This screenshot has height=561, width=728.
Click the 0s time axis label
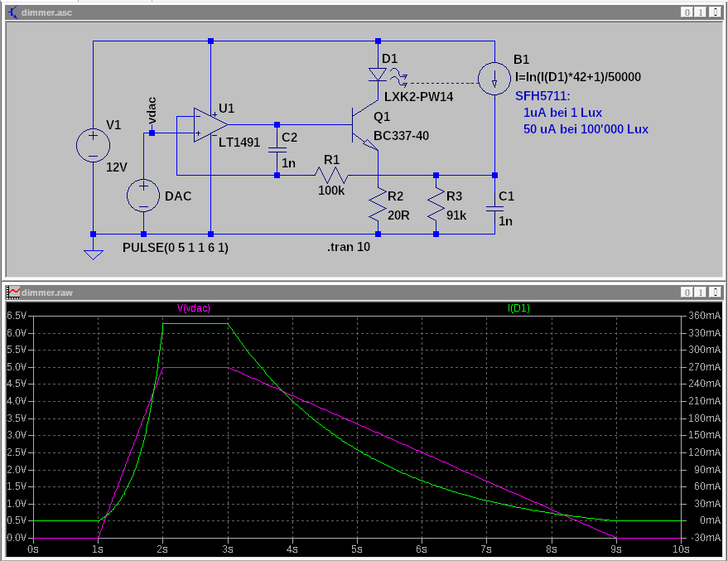pos(33,549)
